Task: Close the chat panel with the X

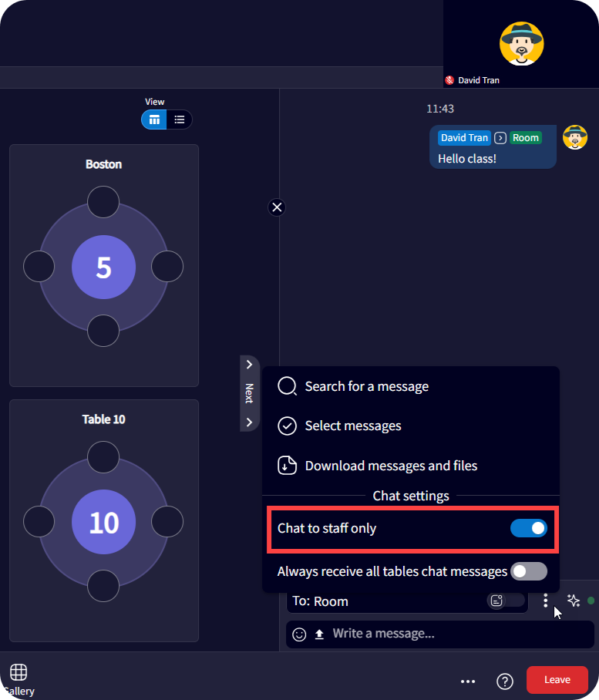Action: [x=277, y=207]
